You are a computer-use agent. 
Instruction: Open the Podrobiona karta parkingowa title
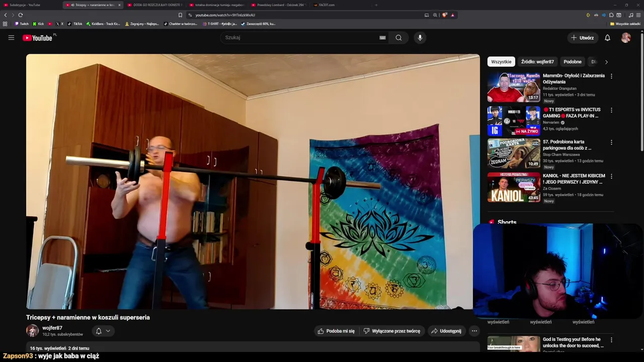567,145
